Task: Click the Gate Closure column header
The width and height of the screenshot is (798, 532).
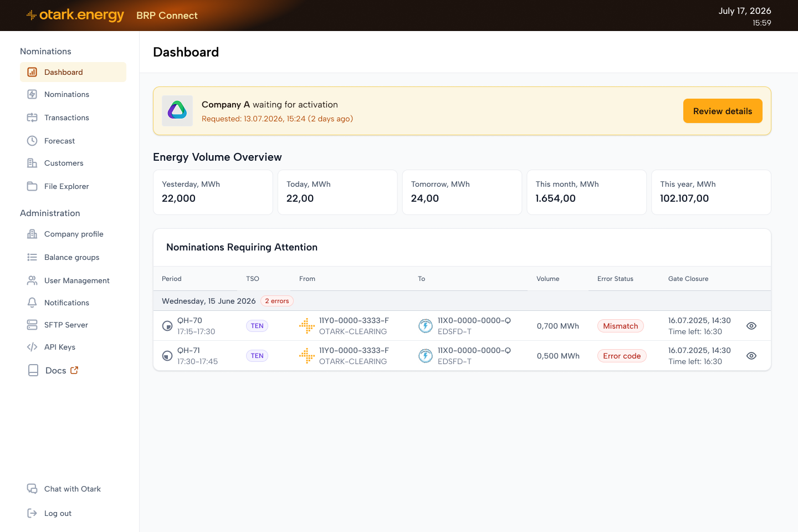Action: coord(688,279)
